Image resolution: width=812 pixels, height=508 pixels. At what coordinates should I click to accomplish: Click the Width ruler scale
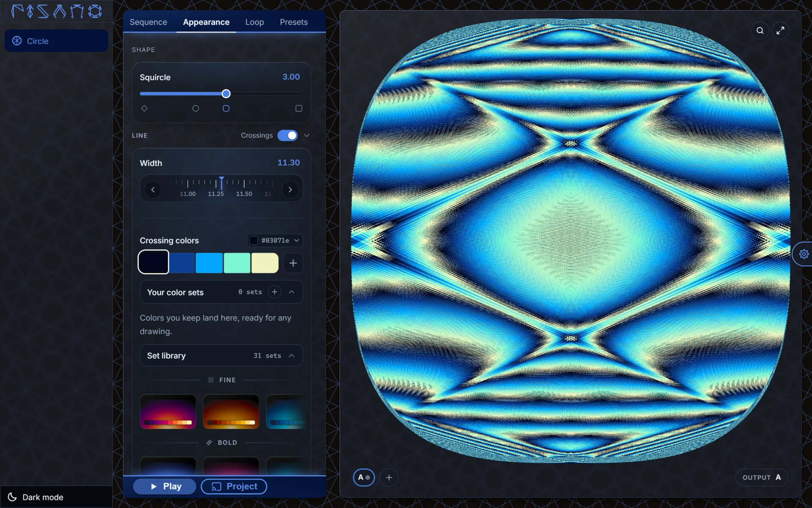coord(222,188)
